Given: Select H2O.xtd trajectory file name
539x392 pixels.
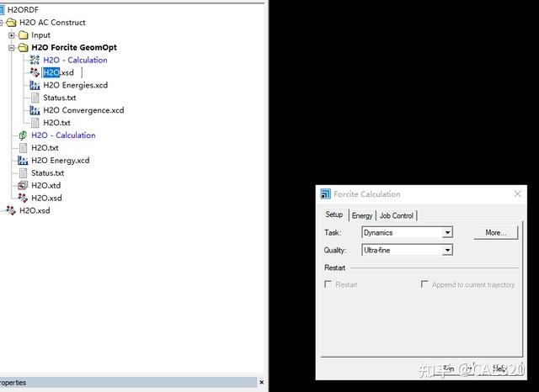Looking at the screenshot, I should click(46, 185).
